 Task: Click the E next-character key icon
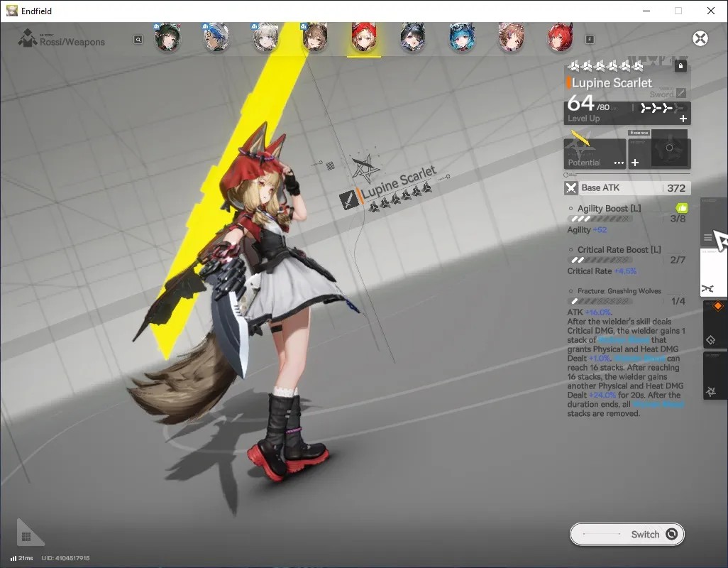point(590,40)
